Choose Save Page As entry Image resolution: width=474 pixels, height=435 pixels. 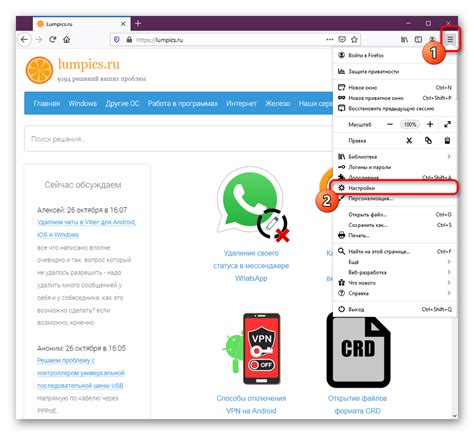(395, 225)
